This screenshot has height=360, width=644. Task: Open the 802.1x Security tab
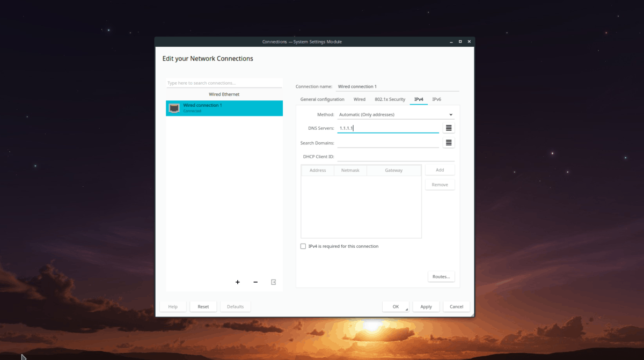tap(390, 99)
